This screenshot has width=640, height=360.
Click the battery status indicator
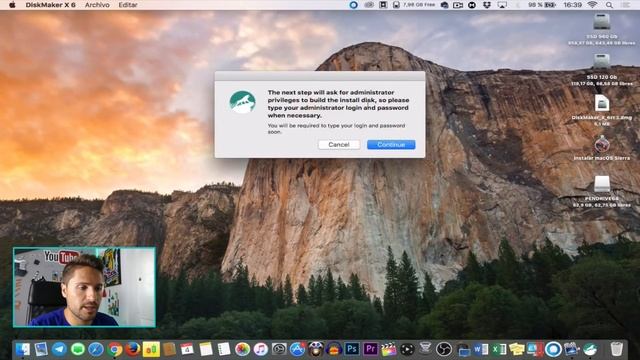click(x=542, y=5)
